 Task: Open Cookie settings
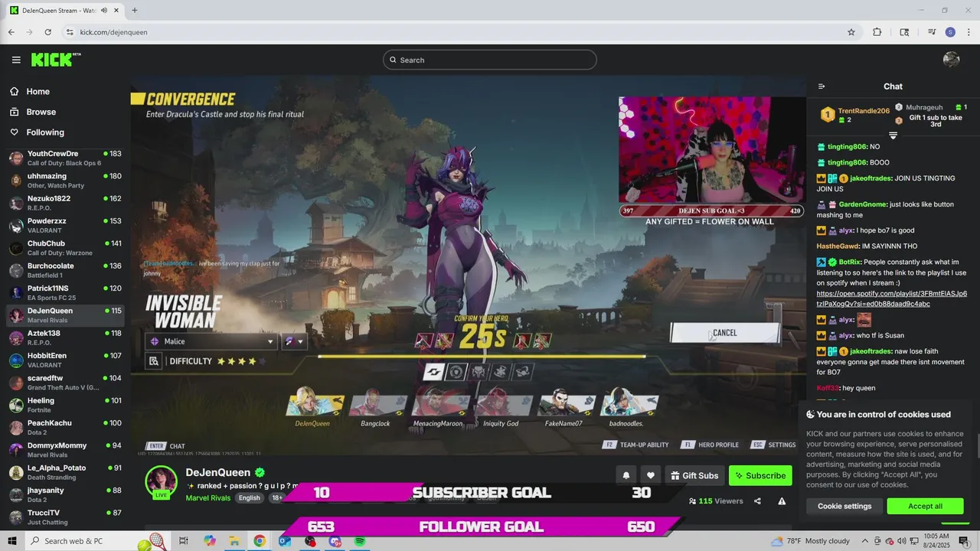844,506
